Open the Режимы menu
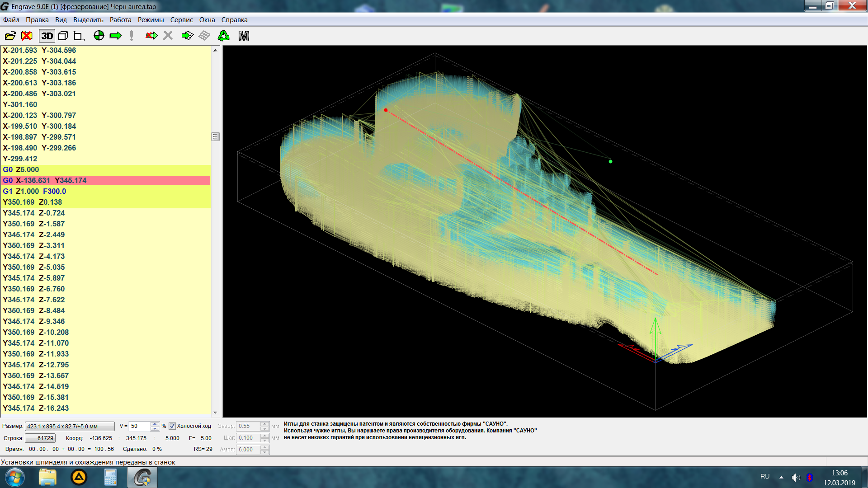Viewport: 868px width, 488px height. point(151,20)
